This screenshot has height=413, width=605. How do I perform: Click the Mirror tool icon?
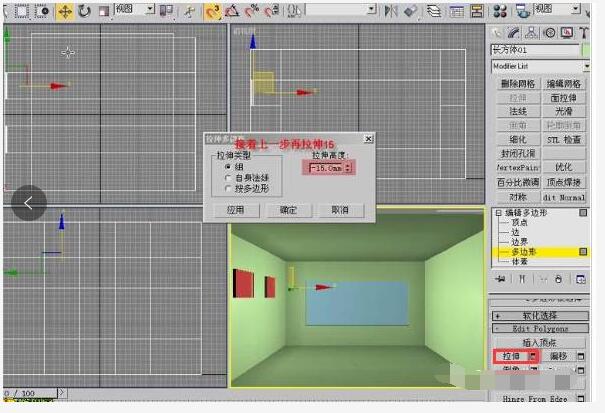click(390, 11)
